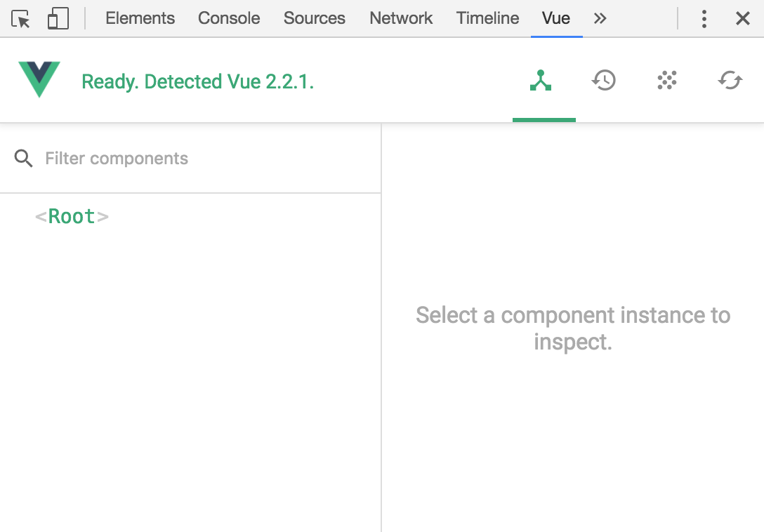The width and height of the screenshot is (764, 532).
Task: Click 'Ready. Detected Vue 2.2.1.' status text
Action: 198,81
